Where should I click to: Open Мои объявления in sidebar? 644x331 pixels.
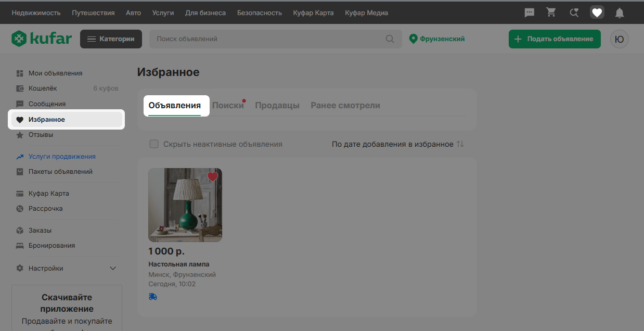(56, 73)
